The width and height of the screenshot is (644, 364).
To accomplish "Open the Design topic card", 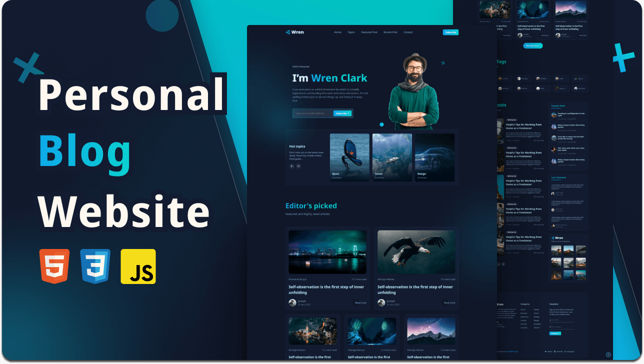I will click(x=435, y=156).
